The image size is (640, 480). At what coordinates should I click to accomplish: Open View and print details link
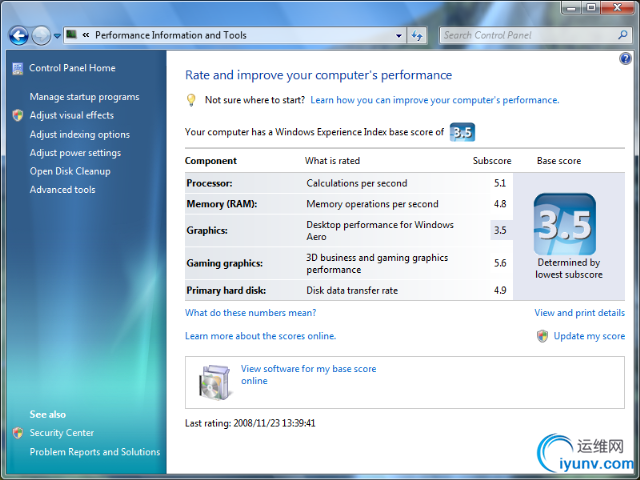(580, 313)
